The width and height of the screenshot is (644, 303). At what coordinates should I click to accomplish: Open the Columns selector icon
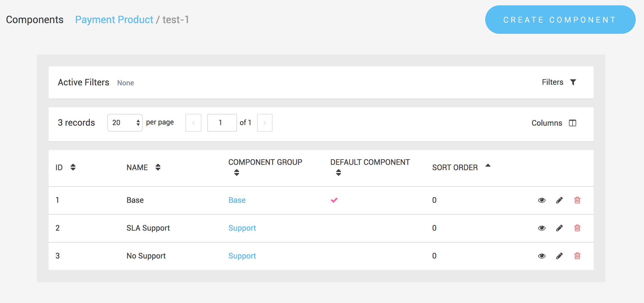(573, 123)
